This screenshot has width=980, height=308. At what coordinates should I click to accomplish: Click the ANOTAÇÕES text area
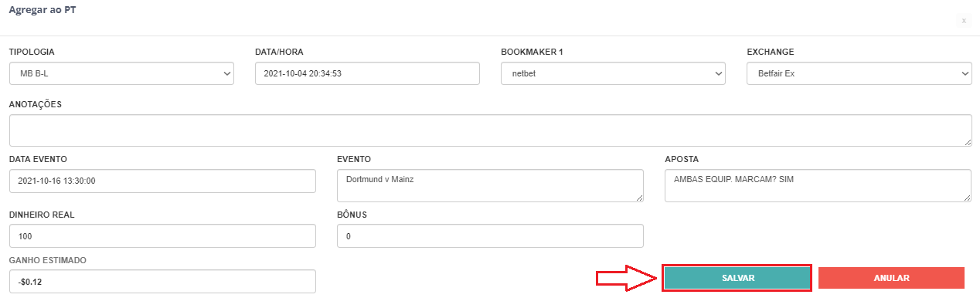490,130
